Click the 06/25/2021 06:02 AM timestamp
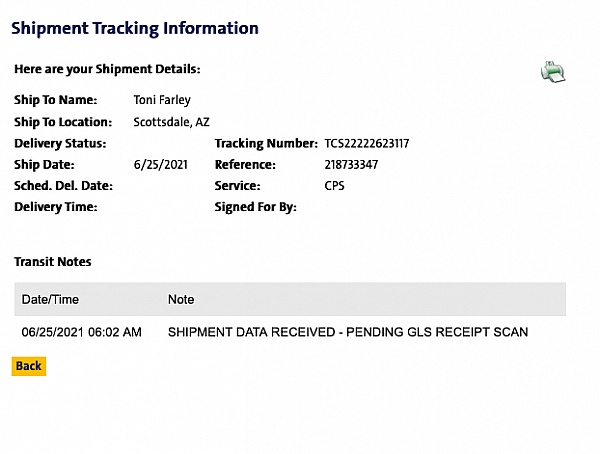 coord(82,332)
